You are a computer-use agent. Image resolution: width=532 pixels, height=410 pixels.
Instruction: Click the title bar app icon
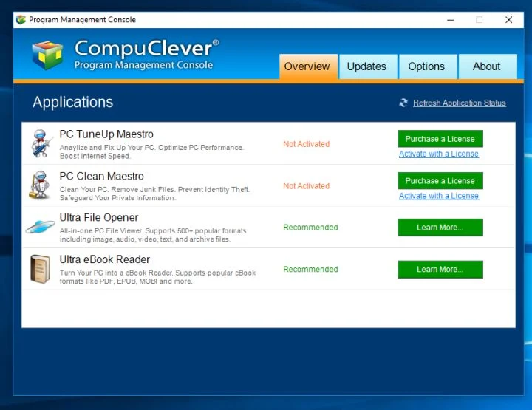[x=21, y=20]
